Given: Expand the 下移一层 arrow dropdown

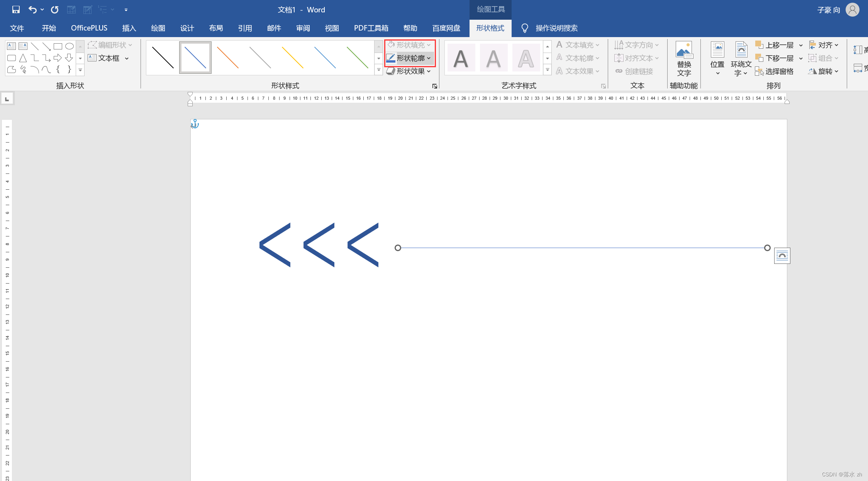Looking at the screenshot, I should click(801, 59).
